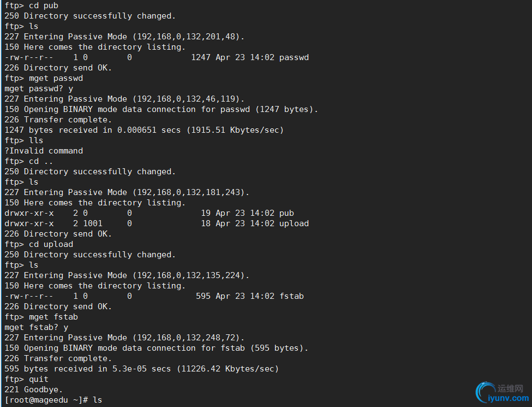This screenshot has width=532, height=407.
Task: Click the 'pub' directory entry
Action: click(x=286, y=213)
